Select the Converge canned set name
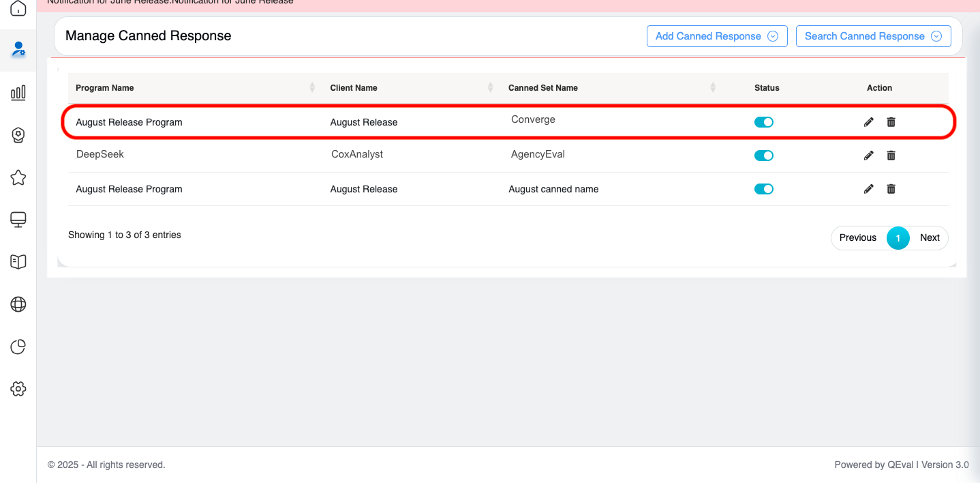 pos(533,119)
